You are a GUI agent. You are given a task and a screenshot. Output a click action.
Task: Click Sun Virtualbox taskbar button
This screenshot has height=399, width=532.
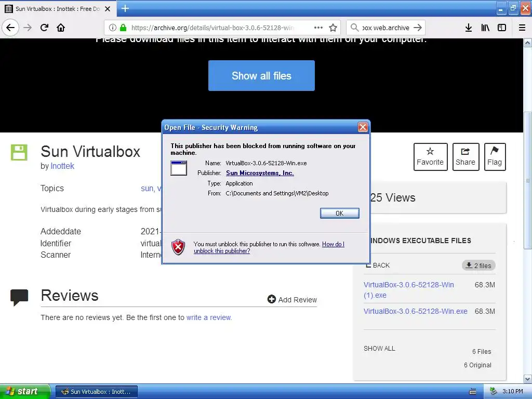96,392
